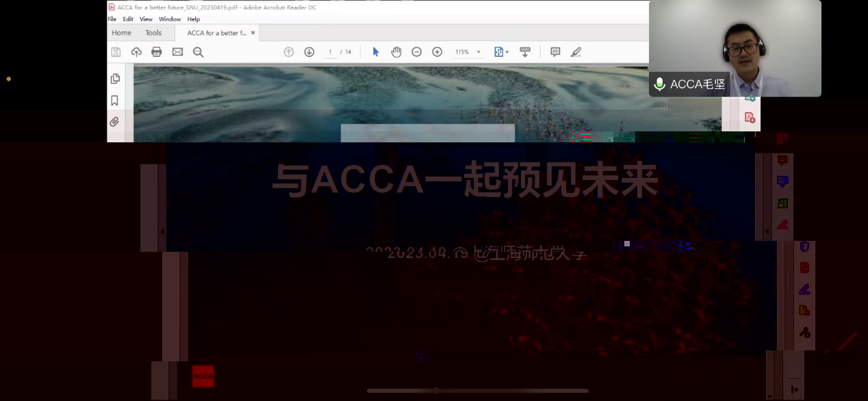This screenshot has height=401, width=868.
Task: Go to next page arrow
Action: pos(309,52)
